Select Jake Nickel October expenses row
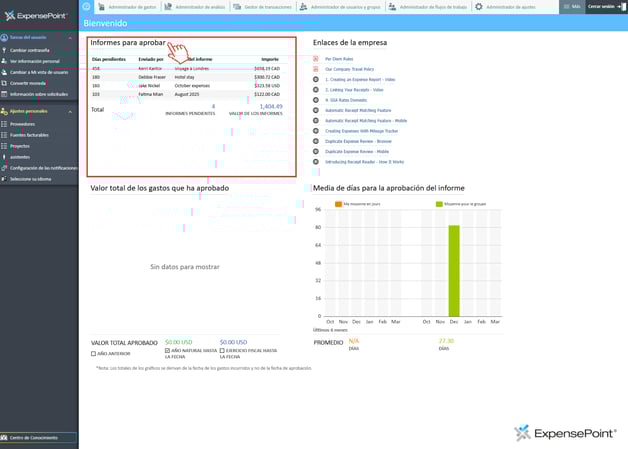 (x=187, y=86)
